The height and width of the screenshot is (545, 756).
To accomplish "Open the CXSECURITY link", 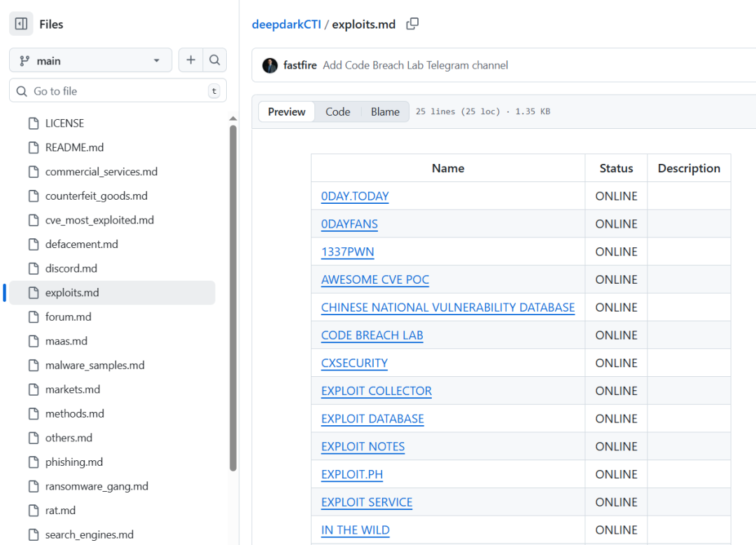I will coord(354,363).
